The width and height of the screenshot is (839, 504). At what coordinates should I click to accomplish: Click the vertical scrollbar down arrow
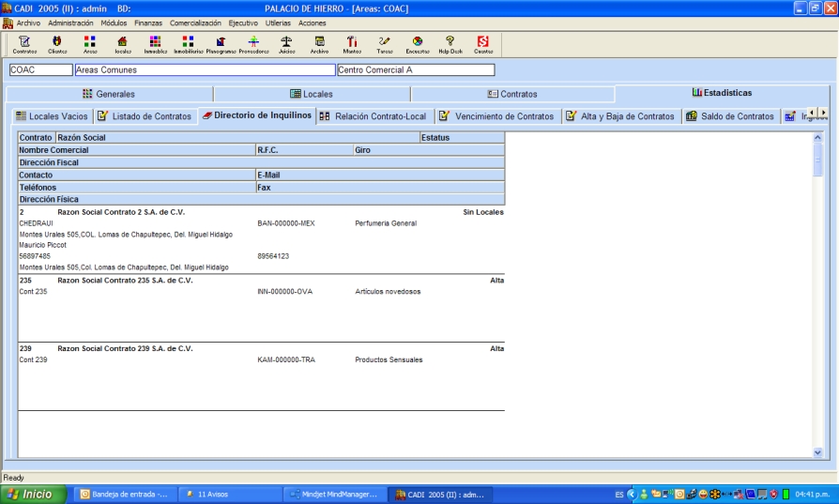[816, 452]
